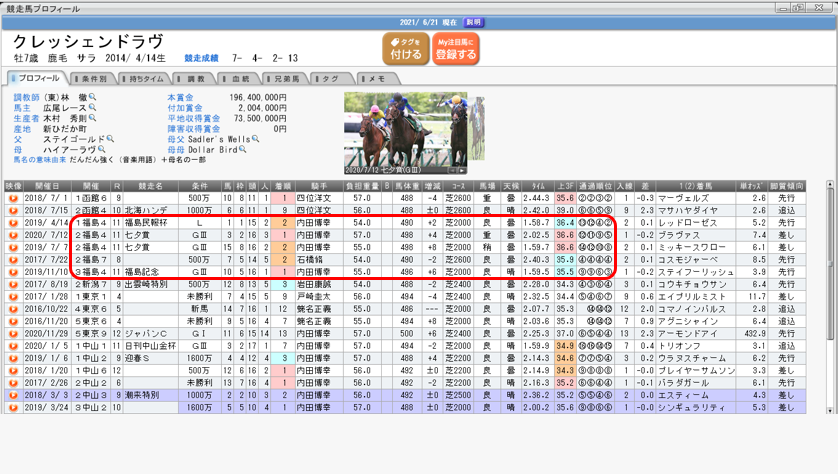Click the 開催日 column header
The width and height of the screenshot is (838, 474).
click(x=47, y=186)
